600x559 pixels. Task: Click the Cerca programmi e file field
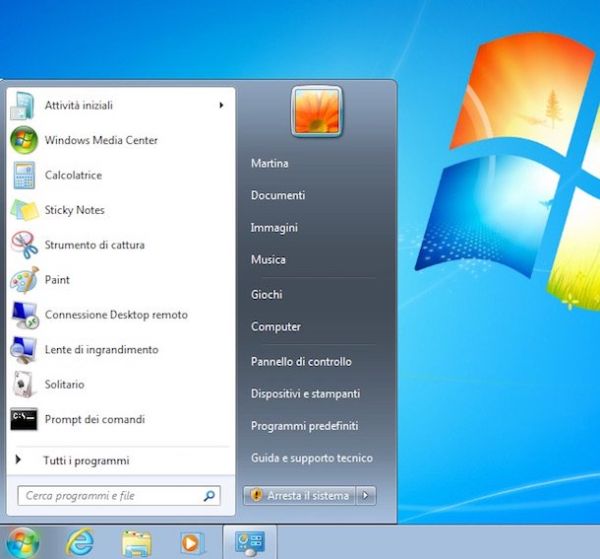coord(110,495)
